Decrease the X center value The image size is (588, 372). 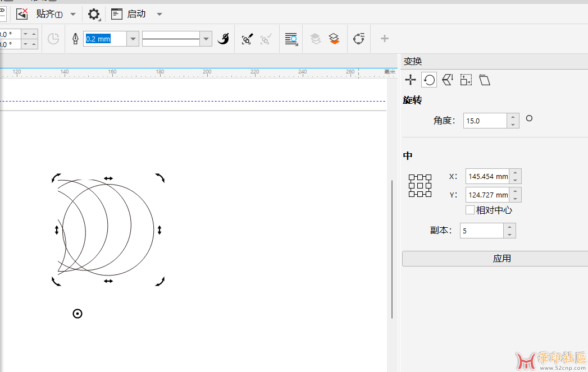(515, 180)
